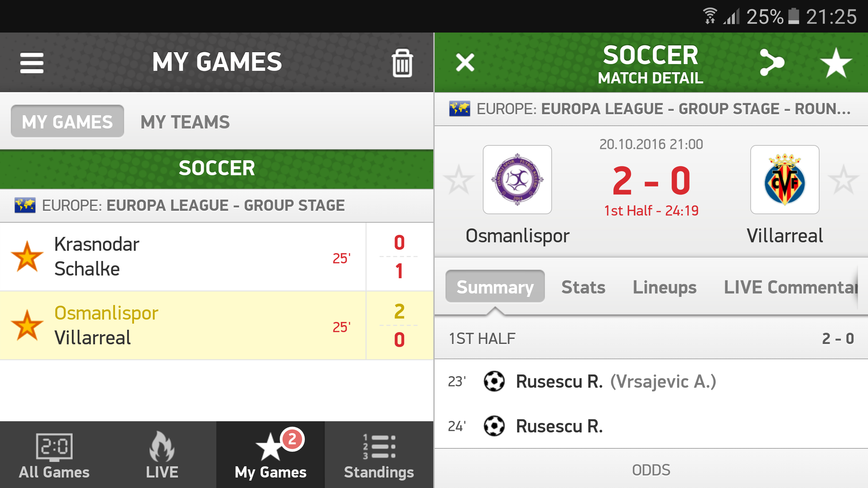This screenshot has height=488, width=868.
Task: Switch to the MY TEAMS tab
Action: (185, 122)
